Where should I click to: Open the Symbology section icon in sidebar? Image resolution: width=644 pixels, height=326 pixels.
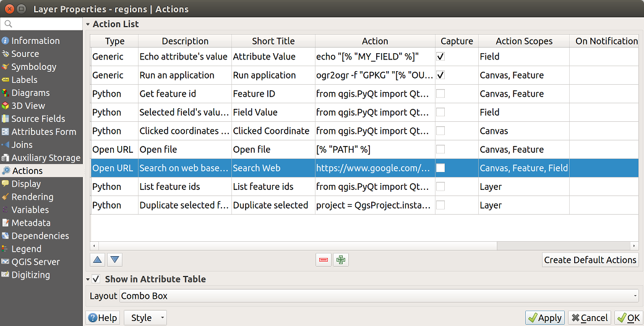(x=6, y=67)
